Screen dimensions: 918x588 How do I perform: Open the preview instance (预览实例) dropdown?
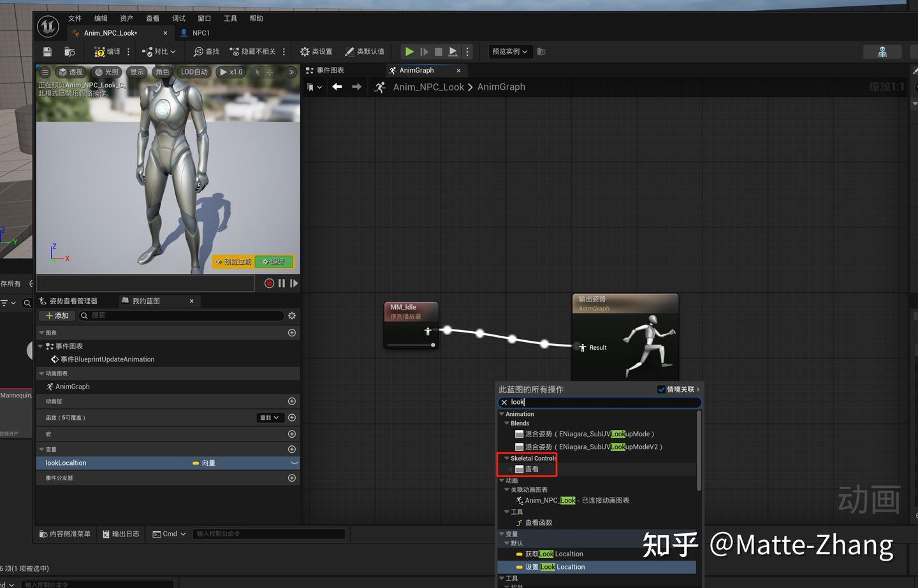pos(509,52)
